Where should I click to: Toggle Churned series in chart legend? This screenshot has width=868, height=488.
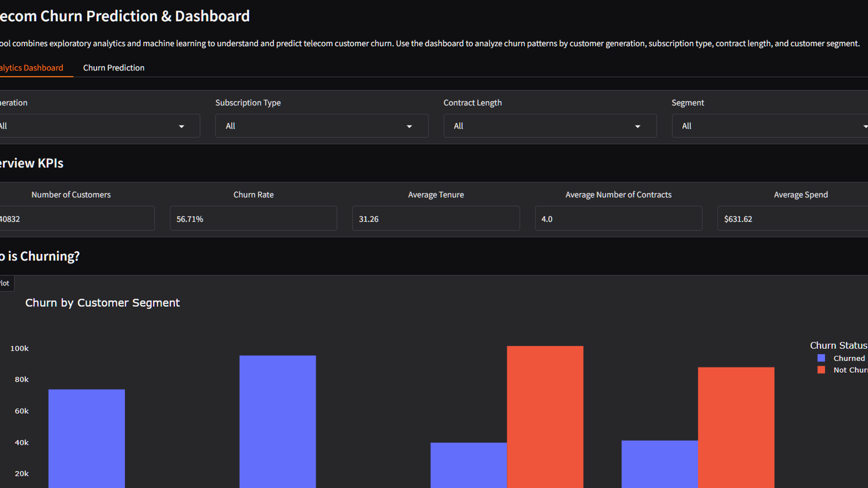pyautogui.click(x=842, y=358)
